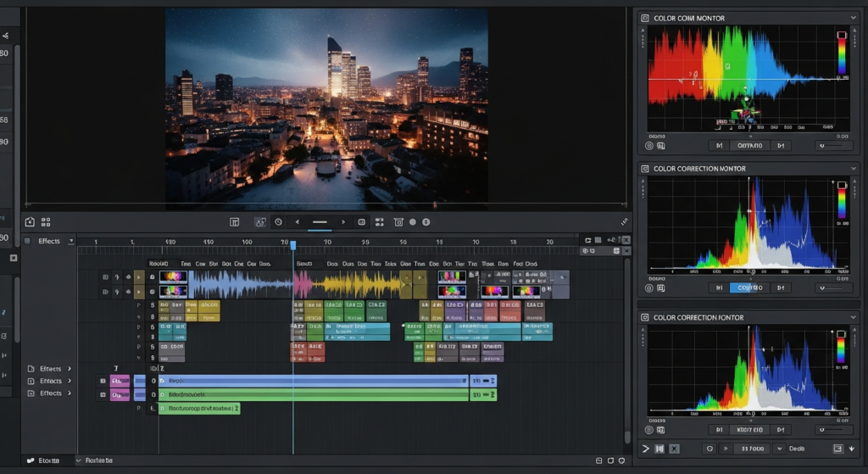Click the clock icon in the preview toolbar
The width and height of the screenshot is (868, 474).
click(278, 222)
